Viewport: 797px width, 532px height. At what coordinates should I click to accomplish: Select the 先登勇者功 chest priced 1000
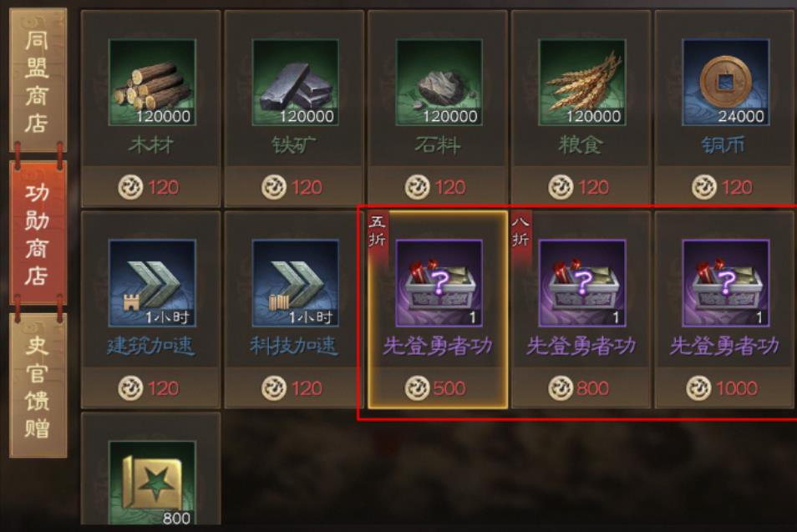pos(725,283)
